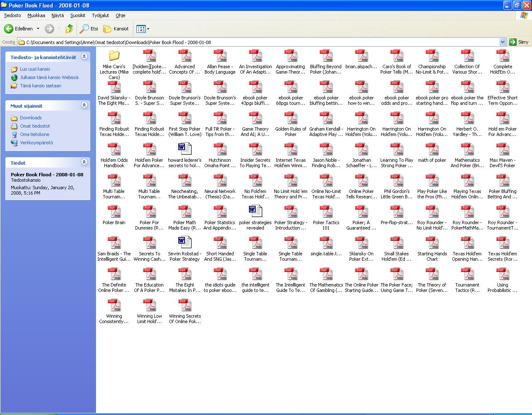Open the Omat tiedostot location link
This screenshot has height=415, width=532.
pyautogui.click(x=35, y=126)
